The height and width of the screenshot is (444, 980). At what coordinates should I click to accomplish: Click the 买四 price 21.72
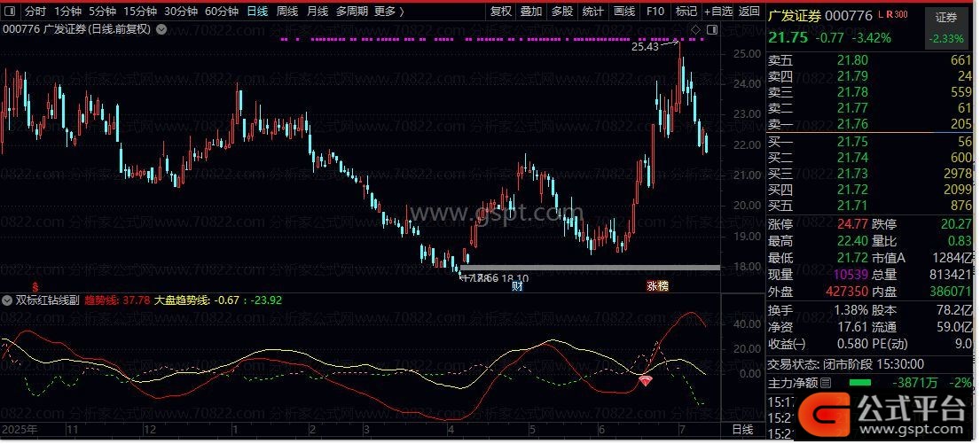(852, 190)
